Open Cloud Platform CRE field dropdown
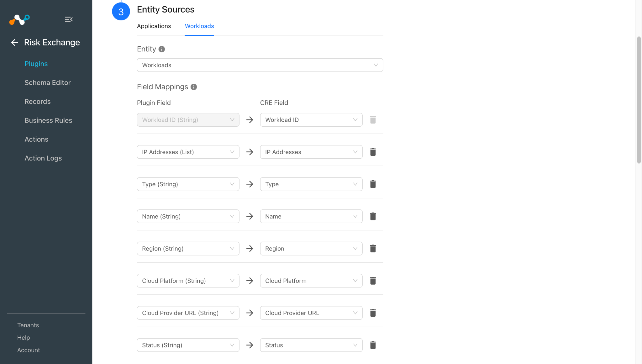 point(311,281)
